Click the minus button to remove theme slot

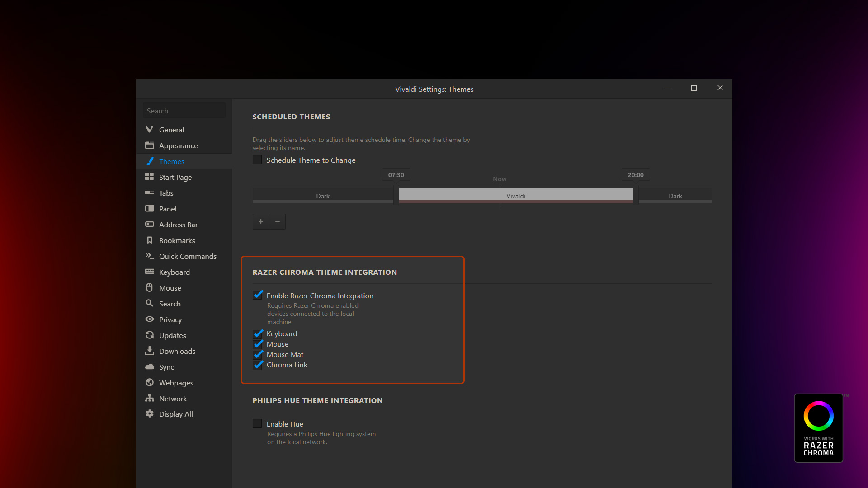click(x=277, y=221)
